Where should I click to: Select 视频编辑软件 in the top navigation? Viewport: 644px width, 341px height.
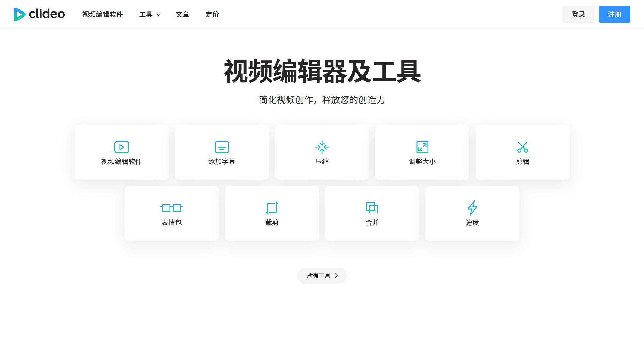coord(102,14)
